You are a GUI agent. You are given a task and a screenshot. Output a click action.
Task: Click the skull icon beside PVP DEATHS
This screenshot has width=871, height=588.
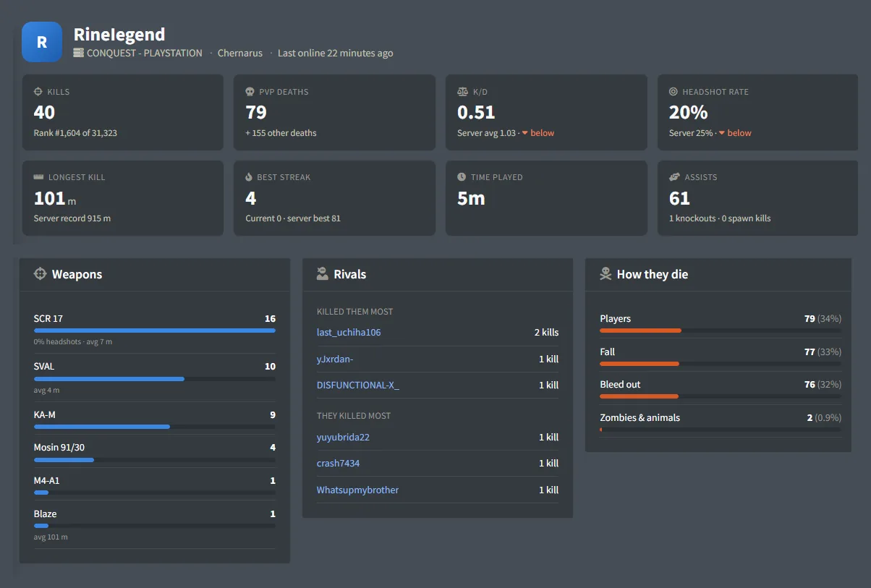click(250, 92)
